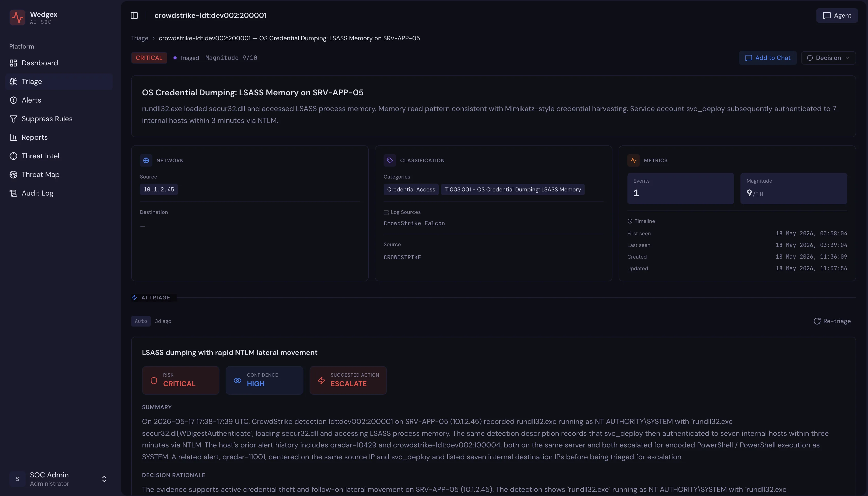The width and height of the screenshot is (868, 496).
Task: Open the Dashboard icon in sidebar
Action: pos(13,63)
